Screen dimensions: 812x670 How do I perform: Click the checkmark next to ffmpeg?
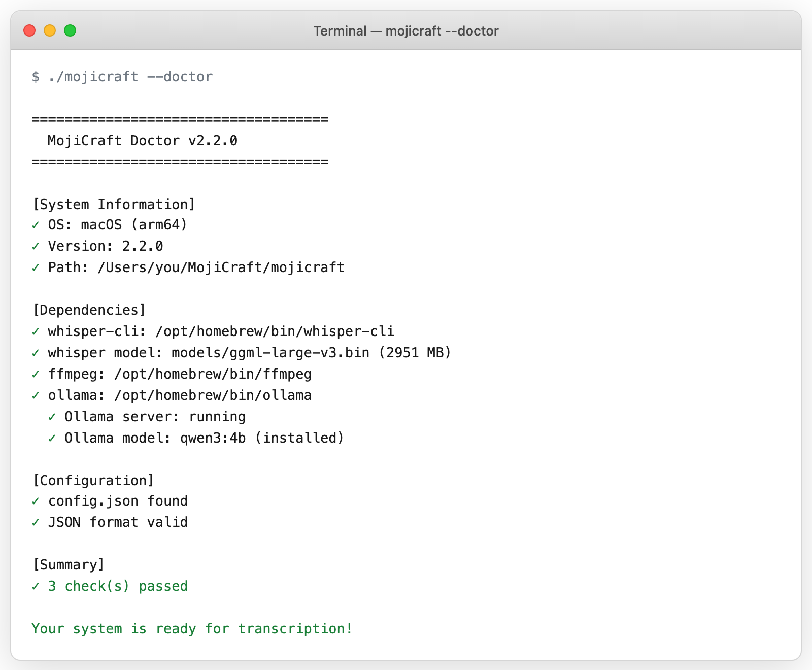(36, 374)
